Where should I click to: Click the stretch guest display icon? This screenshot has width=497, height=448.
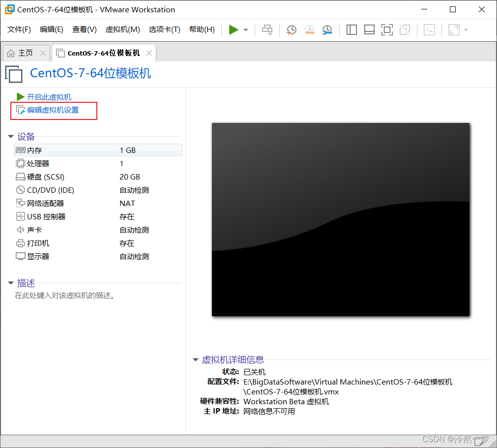coord(454,30)
